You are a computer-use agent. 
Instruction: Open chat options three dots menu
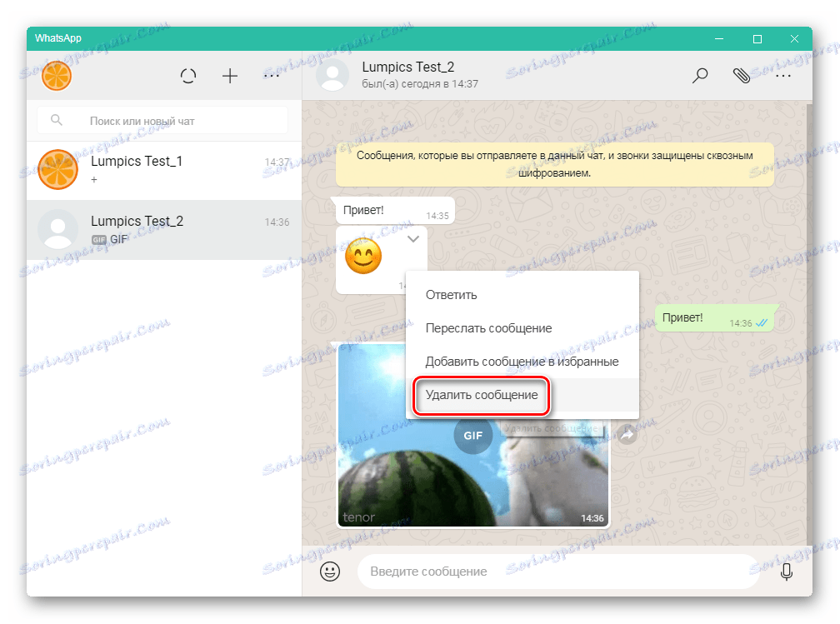coord(782,76)
